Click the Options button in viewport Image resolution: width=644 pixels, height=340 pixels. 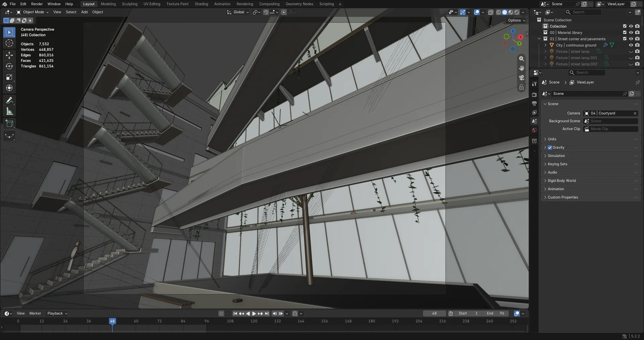[x=517, y=20]
